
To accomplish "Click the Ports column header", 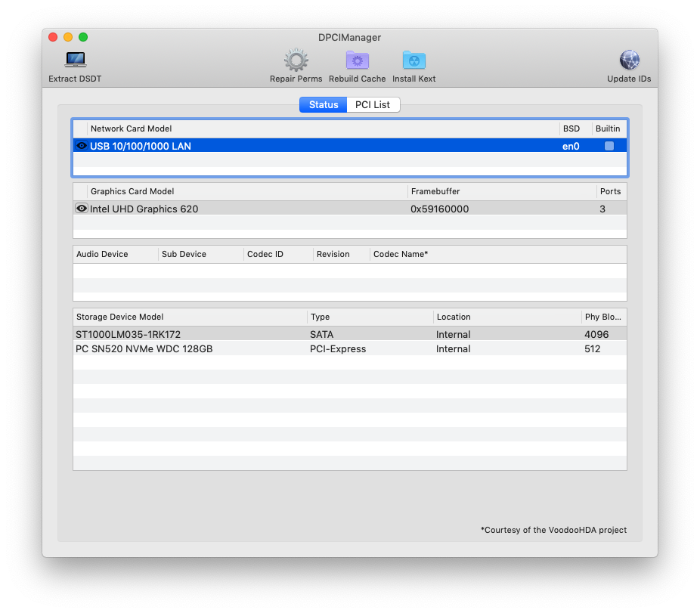I will coord(611,191).
